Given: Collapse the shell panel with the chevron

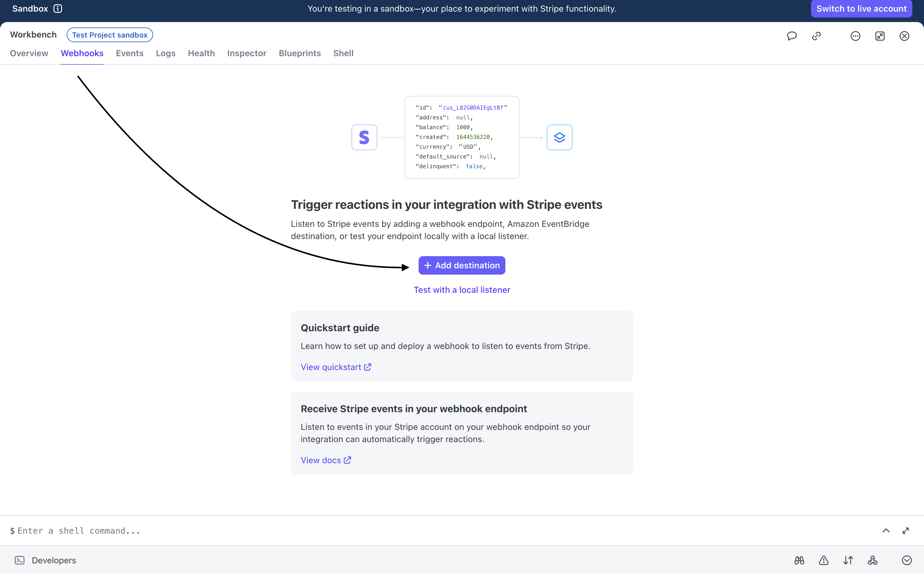Looking at the screenshot, I should (886, 530).
